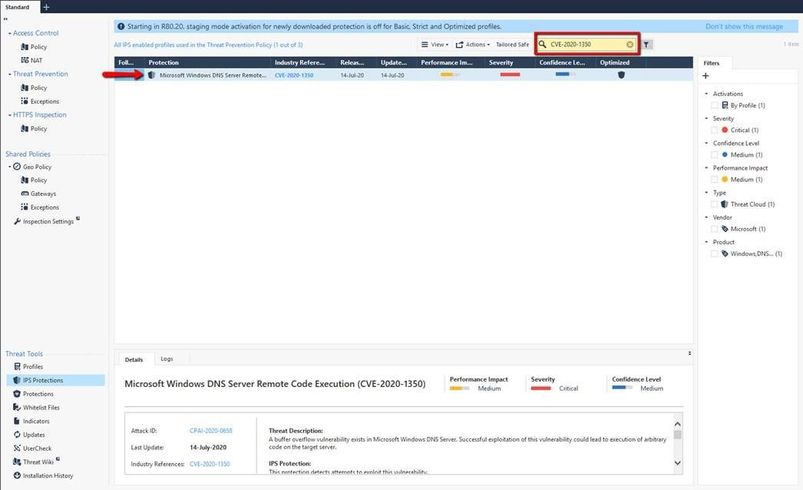Add a filter with the plus icon
The image size is (803, 490).
[x=706, y=76]
